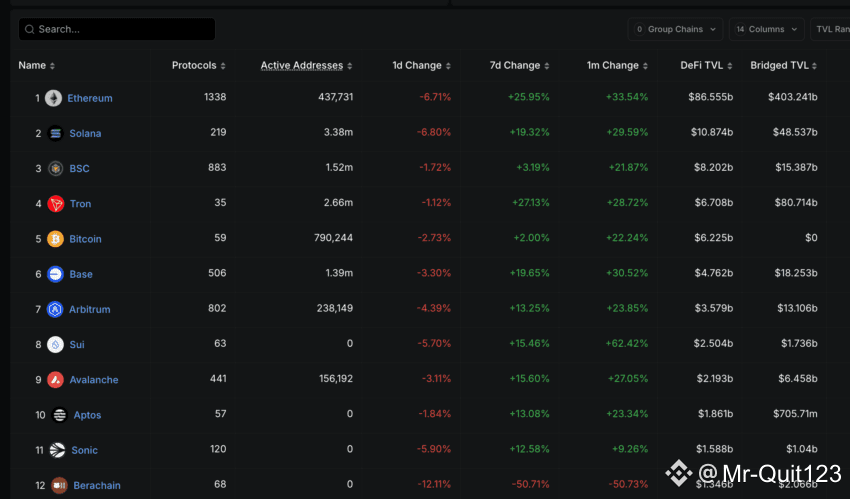850x499 pixels.
Task: Sort by Bridged TVL column header
Action: coord(783,66)
